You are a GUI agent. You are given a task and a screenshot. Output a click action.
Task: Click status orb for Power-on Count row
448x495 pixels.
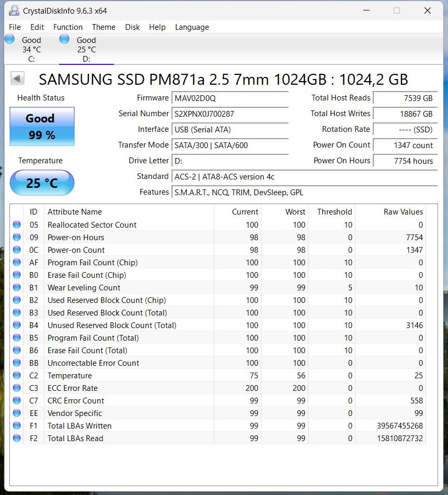(x=17, y=250)
